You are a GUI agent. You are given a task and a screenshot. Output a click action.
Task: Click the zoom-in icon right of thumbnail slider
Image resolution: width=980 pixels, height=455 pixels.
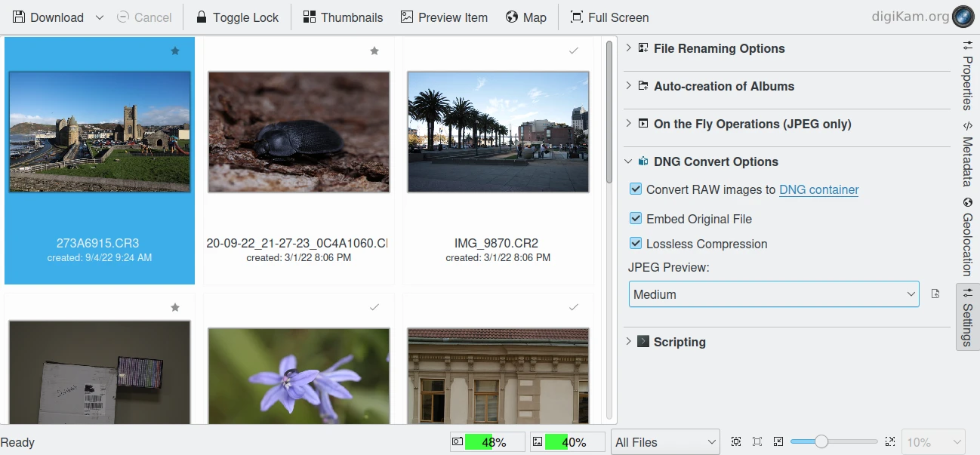point(889,442)
